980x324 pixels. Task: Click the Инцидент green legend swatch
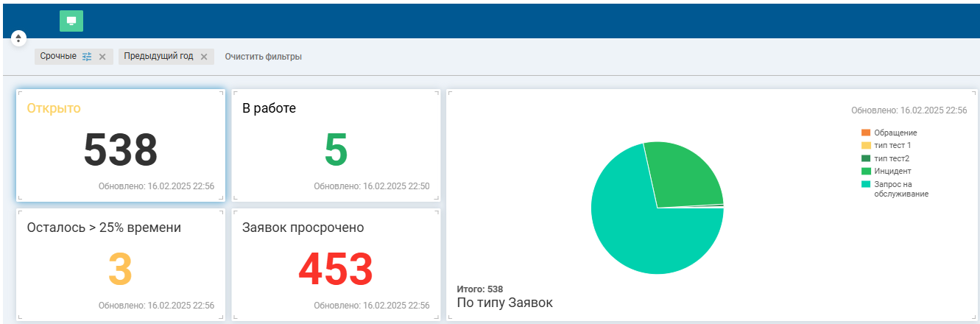pyautogui.click(x=866, y=171)
